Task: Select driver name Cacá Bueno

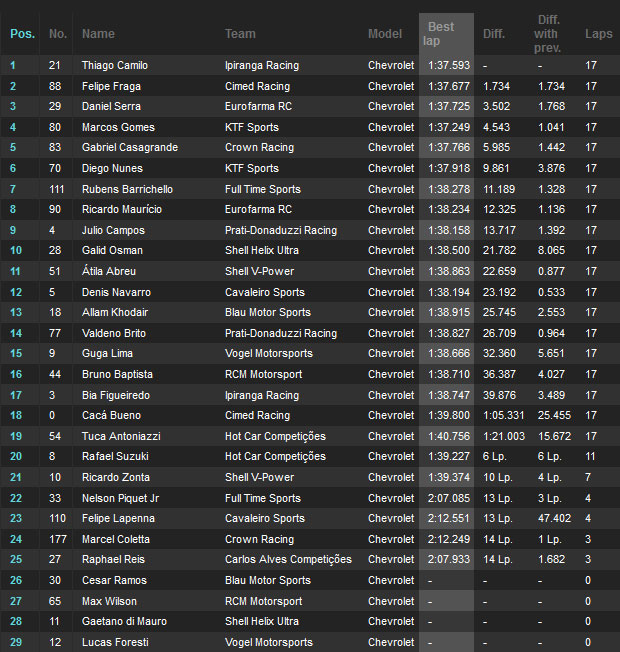Action: 111,415
